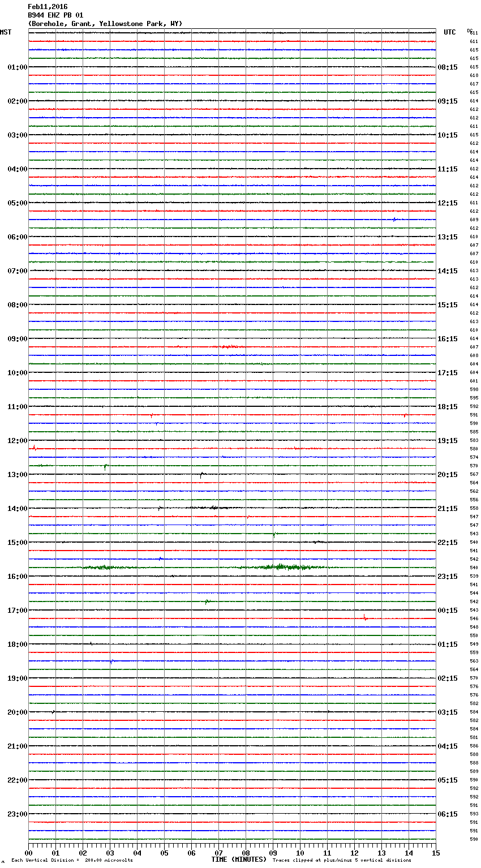This screenshot has height=868, width=481.
Task: Click the 06:15 UTC time label
Action: (448, 814)
